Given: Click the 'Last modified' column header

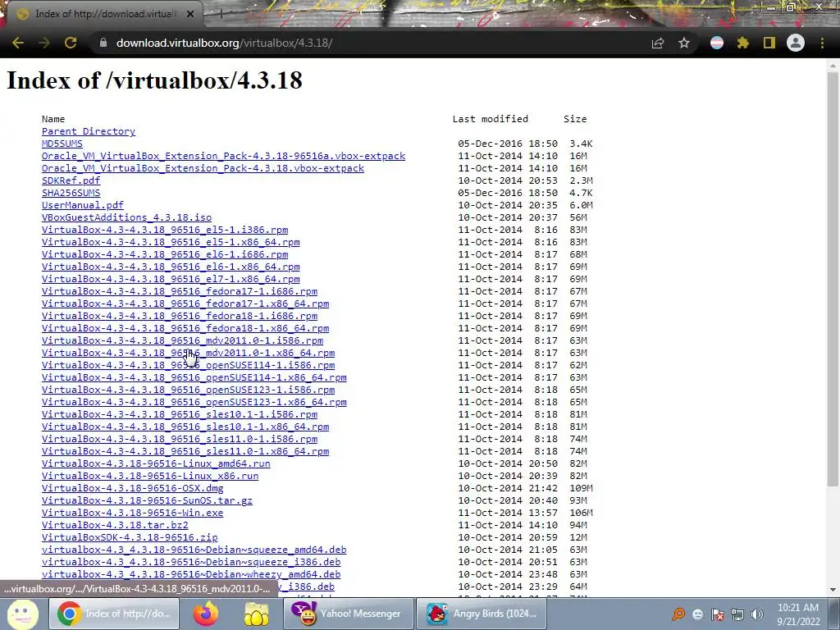Looking at the screenshot, I should point(491,119).
